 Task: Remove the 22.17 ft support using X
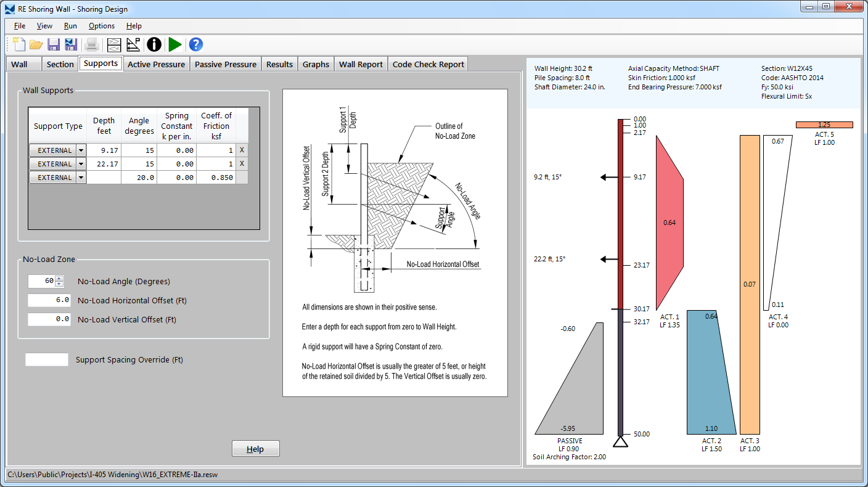tap(242, 164)
